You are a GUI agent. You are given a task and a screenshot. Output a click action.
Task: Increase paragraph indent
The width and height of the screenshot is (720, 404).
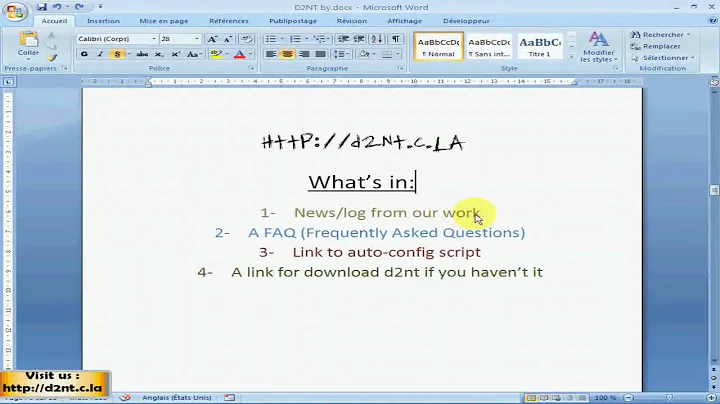click(x=359, y=39)
